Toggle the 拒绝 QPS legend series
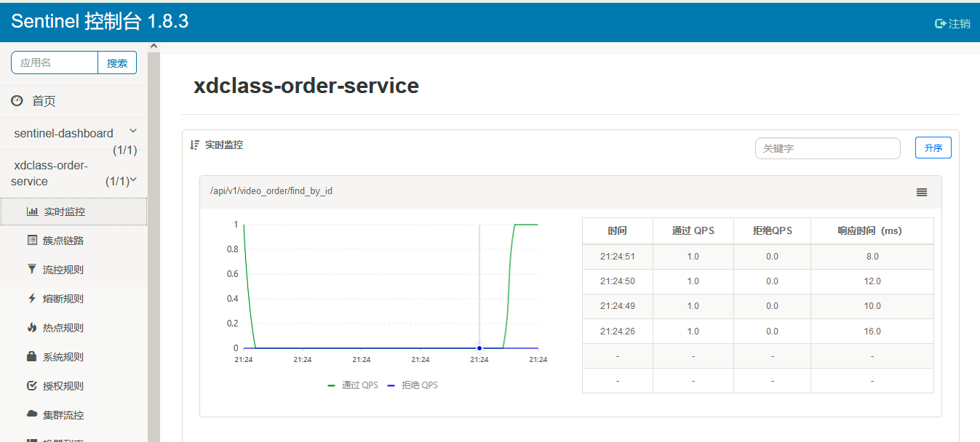Viewport: 980px width, 442px height. pyautogui.click(x=413, y=385)
